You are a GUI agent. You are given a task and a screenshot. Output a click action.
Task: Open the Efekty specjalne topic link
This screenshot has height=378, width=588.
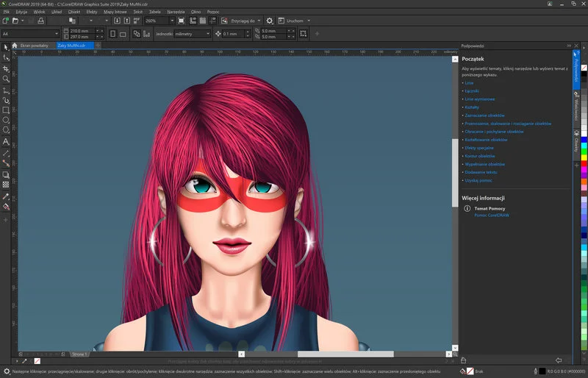click(479, 148)
